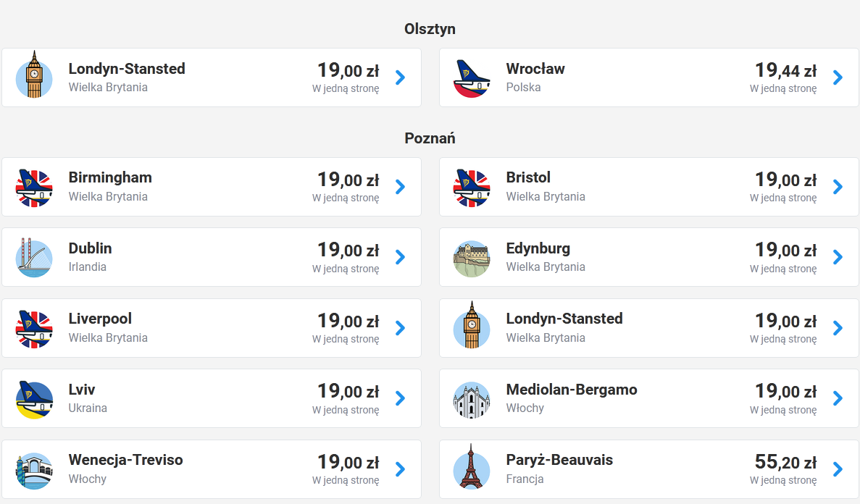
Task: Click the Big Ben icon under Olsztyn
Action: click(x=34, y=75)
